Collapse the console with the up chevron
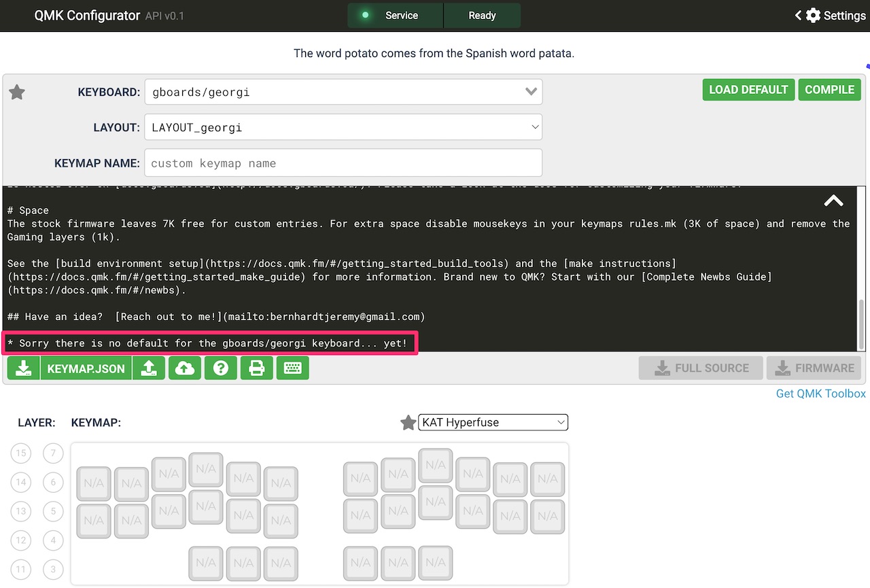This screenshot has width=870, height=588. 833,201
